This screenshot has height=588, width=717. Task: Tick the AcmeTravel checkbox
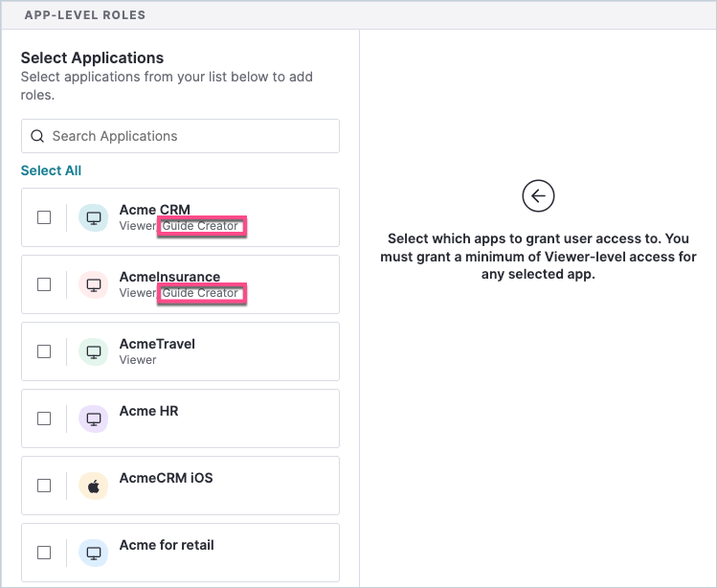(44, 351)
